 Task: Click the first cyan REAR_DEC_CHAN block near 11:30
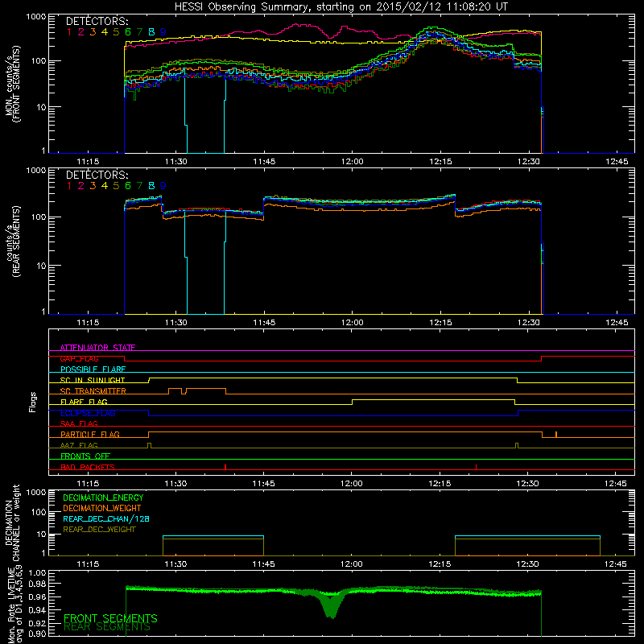click(213, 536)
